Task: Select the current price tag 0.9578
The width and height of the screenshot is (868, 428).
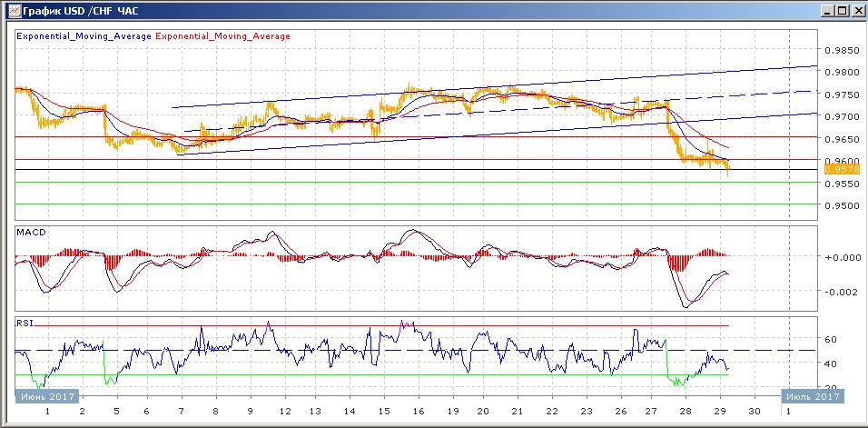Action: [841, 169]
